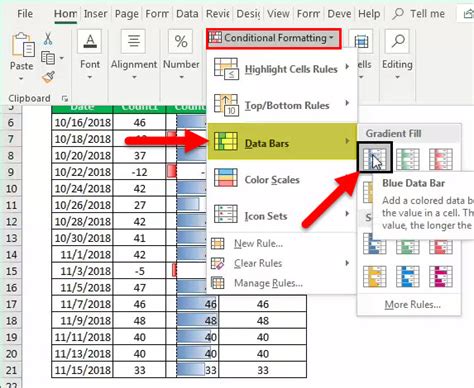This screenshot has width=474, height=388.
Task: Click the Color Scales icon
Action: (226, 178)
